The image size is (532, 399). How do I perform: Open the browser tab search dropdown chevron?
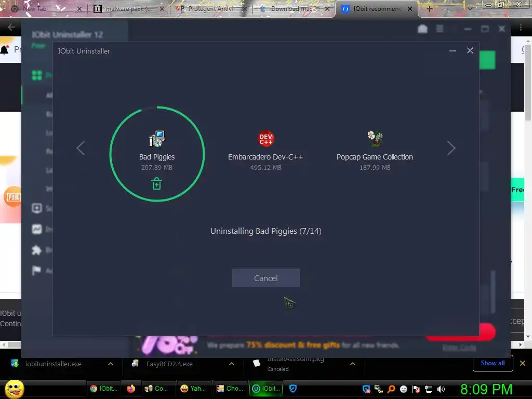[x=470, y=9]
